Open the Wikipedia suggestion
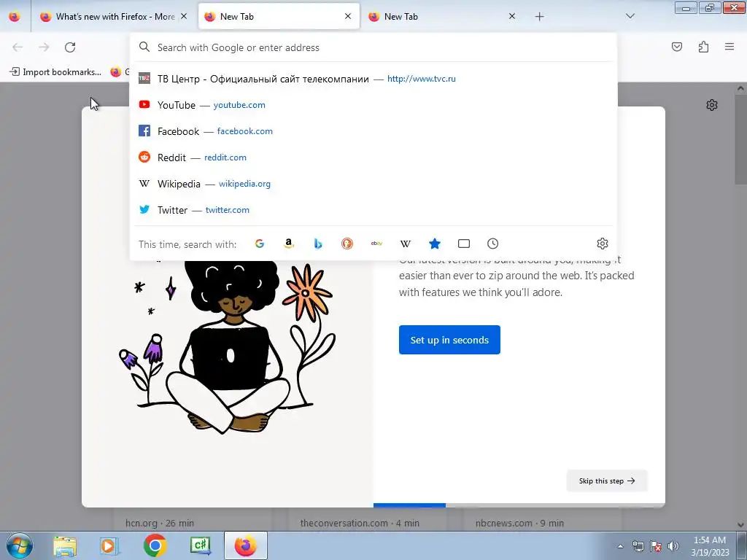The width and height of the screenshot is (747, 560). (x=373, y=183)
